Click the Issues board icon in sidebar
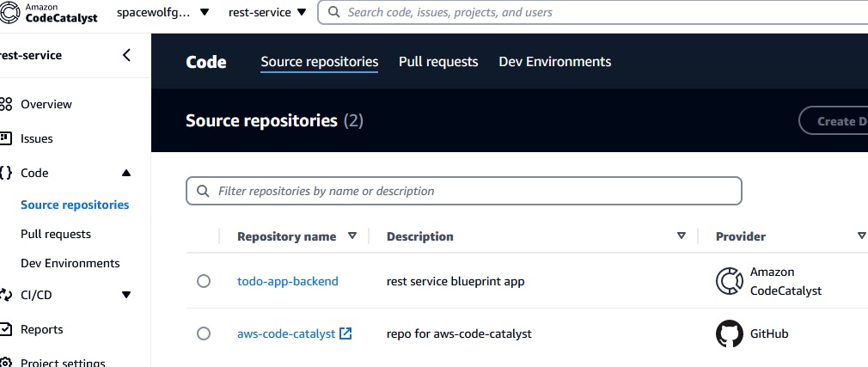The width and height of the screenshot is (868, 367). 5,138
